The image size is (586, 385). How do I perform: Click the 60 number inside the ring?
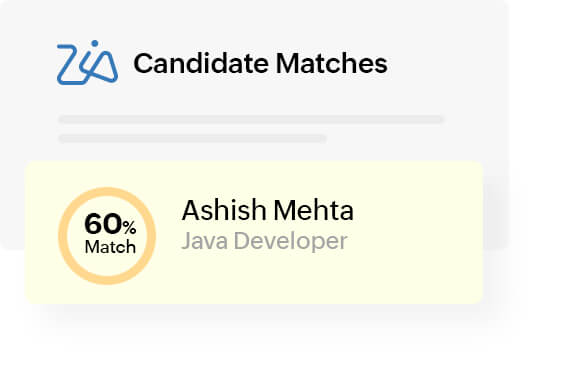[103, 224]
